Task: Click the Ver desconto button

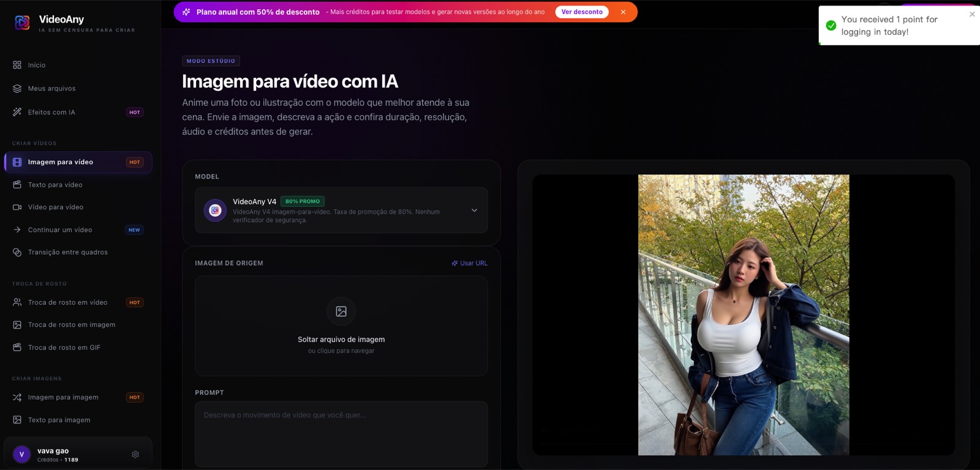Action: coord(582,12)
